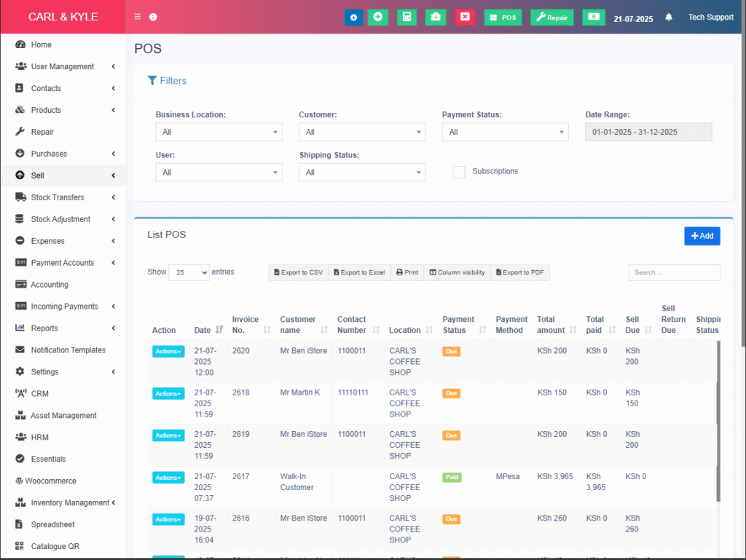This screenshot has height=560, width=746.
Task: Click the Print button
Action: click(407, 272)
